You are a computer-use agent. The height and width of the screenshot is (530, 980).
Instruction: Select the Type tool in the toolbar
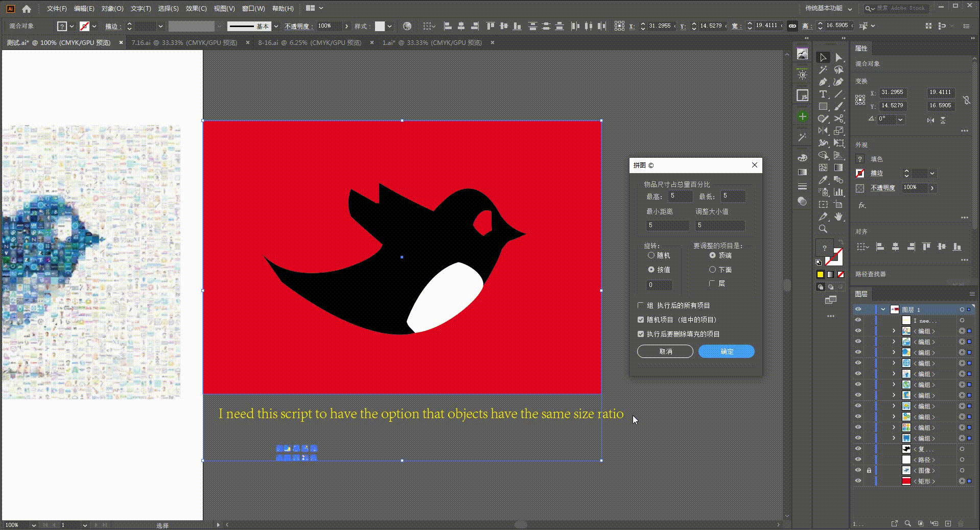click(x=823, y=94)
